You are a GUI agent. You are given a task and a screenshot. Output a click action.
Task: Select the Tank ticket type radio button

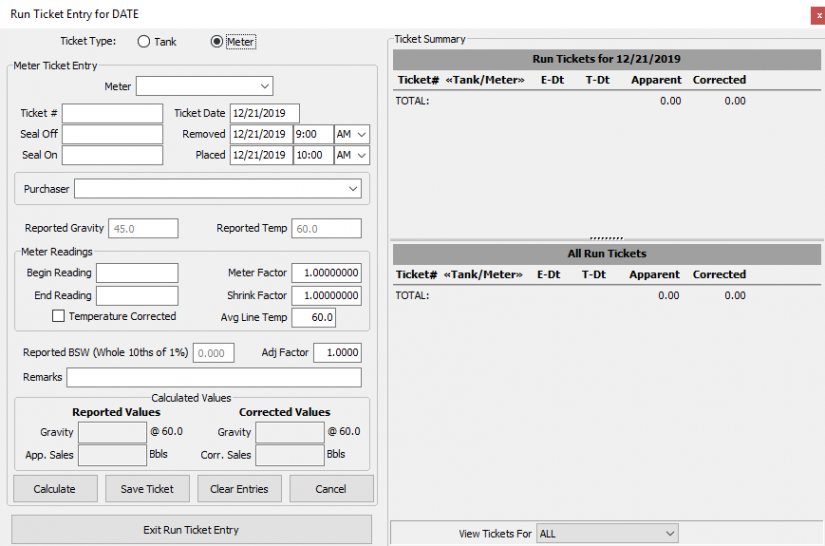(x=144, y=42)
